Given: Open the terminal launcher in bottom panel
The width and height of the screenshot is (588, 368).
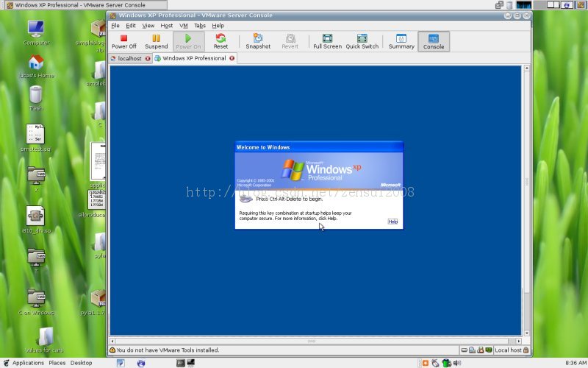Looking at the screenshot, I should click(x=181, y=363).
